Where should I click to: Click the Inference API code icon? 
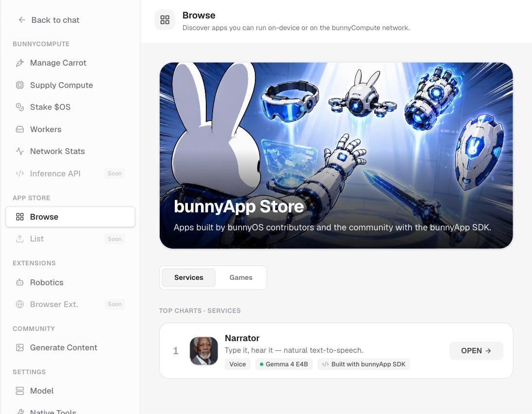pyautogui.click(x=20, y=173)
